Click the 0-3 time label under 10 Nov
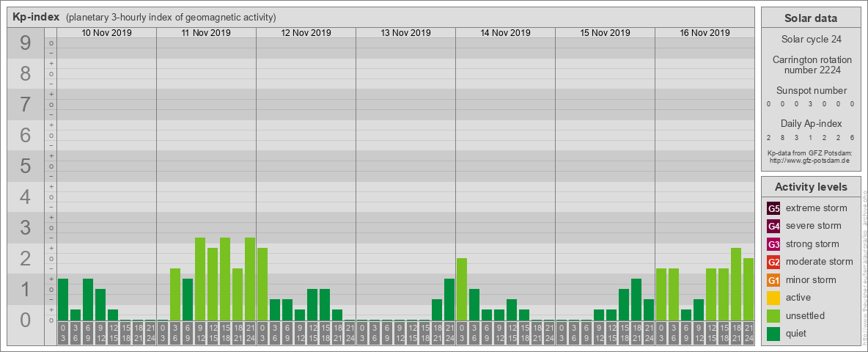 point(63,333)
